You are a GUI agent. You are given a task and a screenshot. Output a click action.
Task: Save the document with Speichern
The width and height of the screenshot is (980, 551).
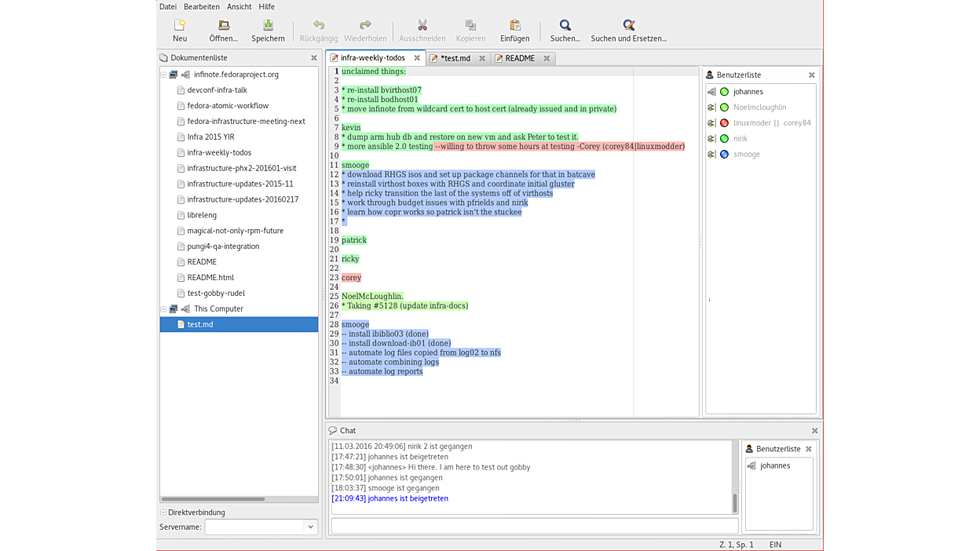[268, 31]
